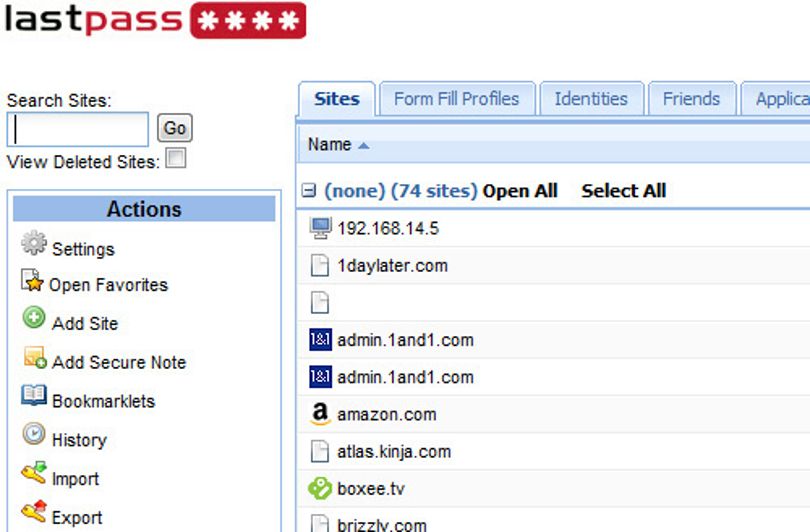Open the Identities tab
This screenshot has width=810, height=532.
coord(591,98)
